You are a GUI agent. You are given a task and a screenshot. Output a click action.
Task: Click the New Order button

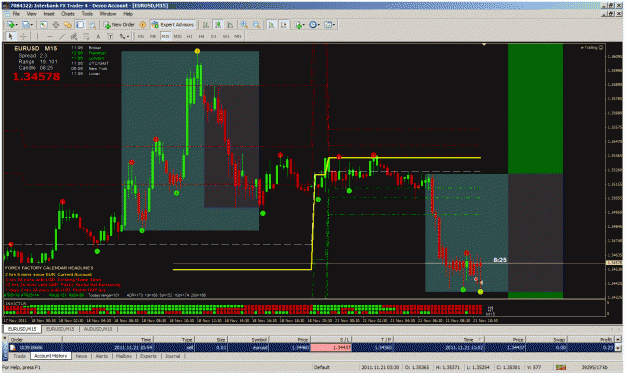click(119, 25)
